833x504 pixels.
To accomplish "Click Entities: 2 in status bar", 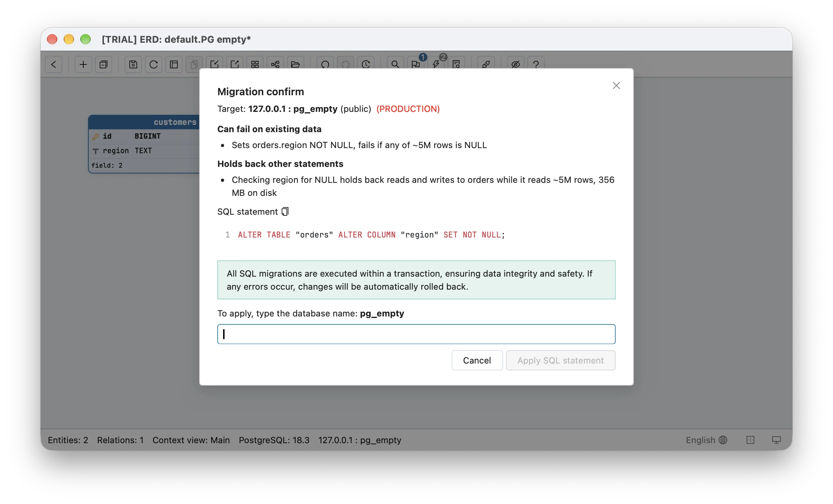I will point(68,440).
